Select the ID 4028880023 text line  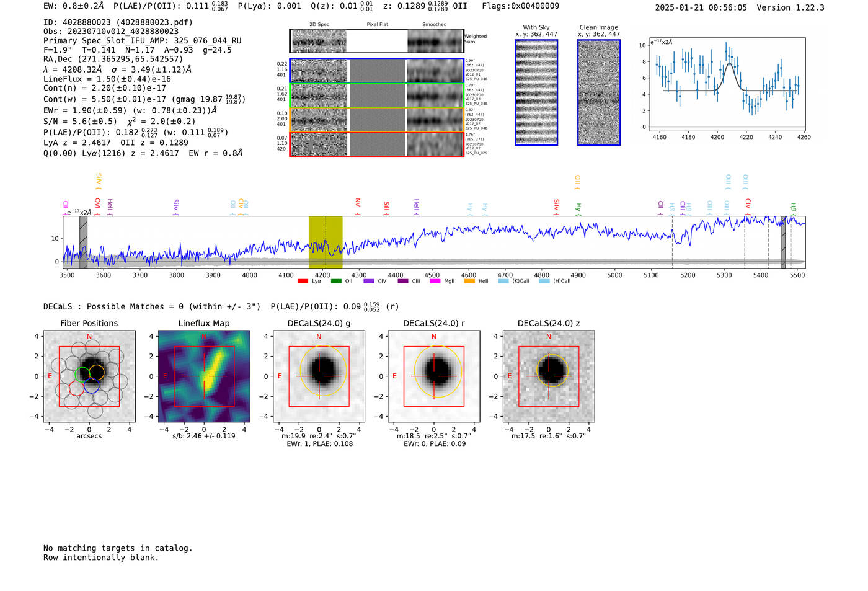[118, 22]
